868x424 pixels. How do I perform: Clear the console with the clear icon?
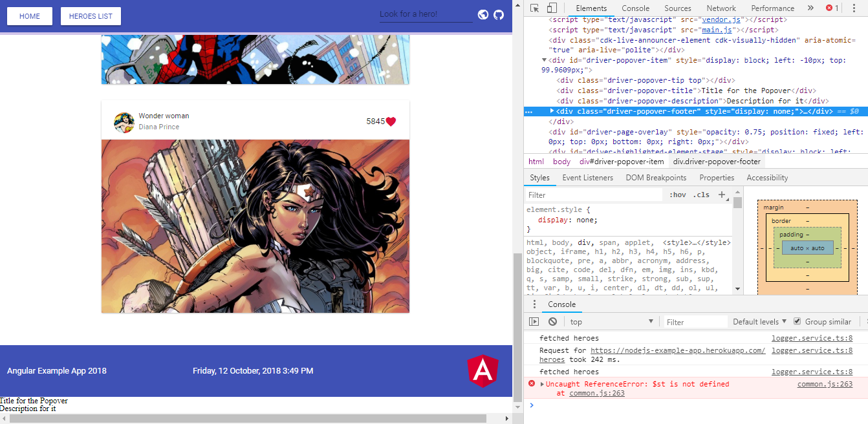552,321
